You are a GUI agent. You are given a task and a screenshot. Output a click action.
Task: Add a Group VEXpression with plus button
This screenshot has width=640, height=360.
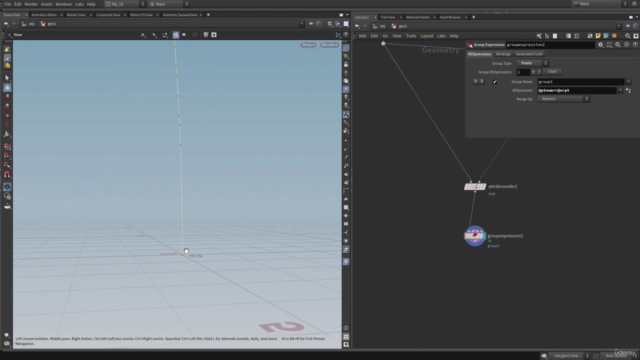[x=533, y=72]
